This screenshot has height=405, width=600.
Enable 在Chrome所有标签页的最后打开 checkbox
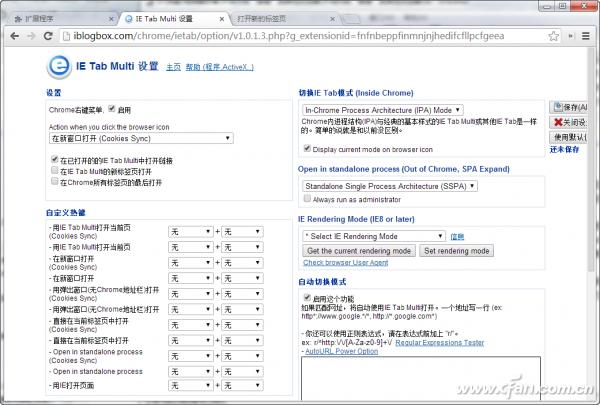click(x=55, y=181)
